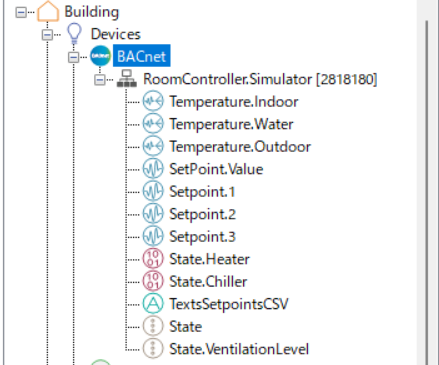
Task: Select the Temperature.Outdoor label
Action: tap(240, 147)
